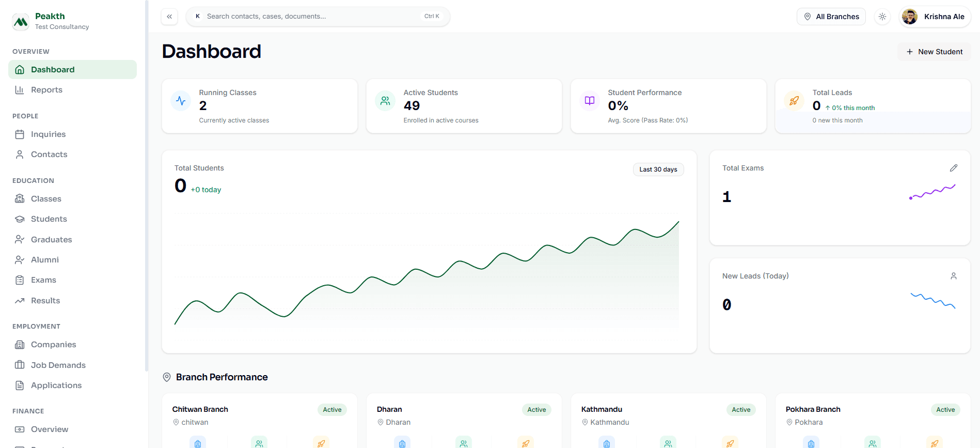
Task: Click the Classes building icon
Action: [20, 199]
